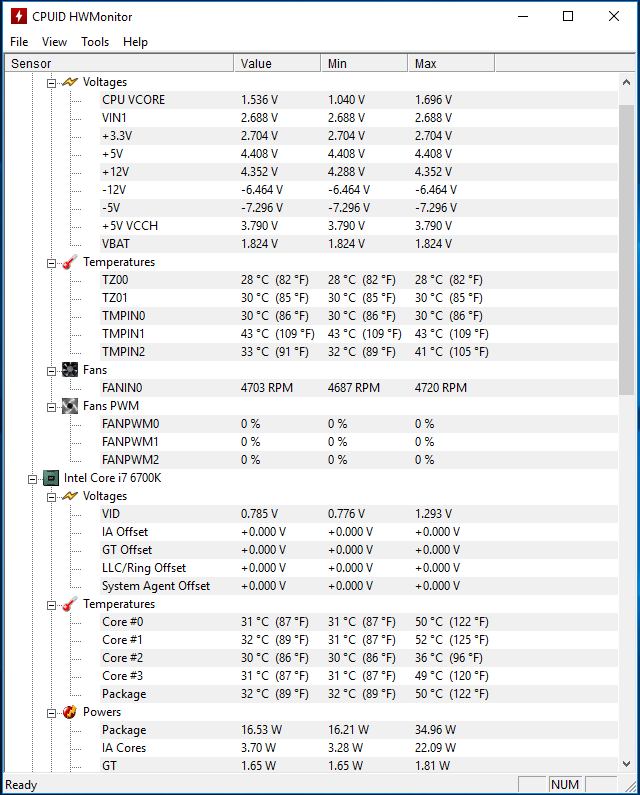Select the TZ00 temperature row

[x=359, y=280]
